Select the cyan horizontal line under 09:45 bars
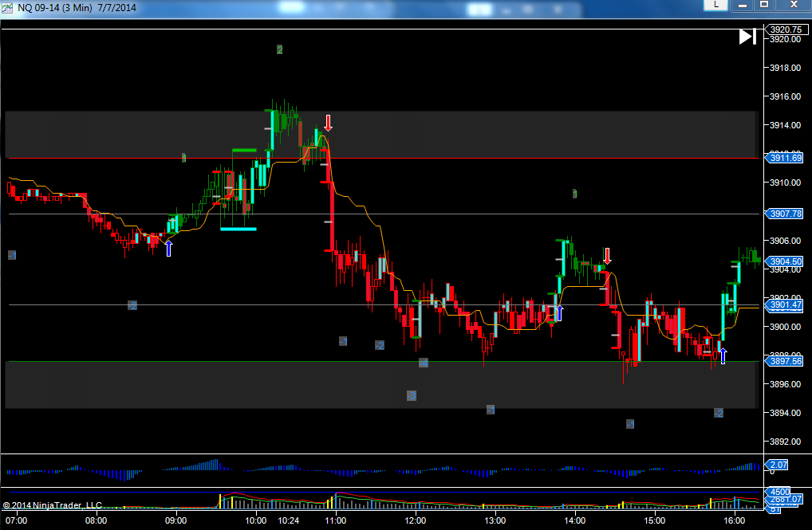 point(238,229)
